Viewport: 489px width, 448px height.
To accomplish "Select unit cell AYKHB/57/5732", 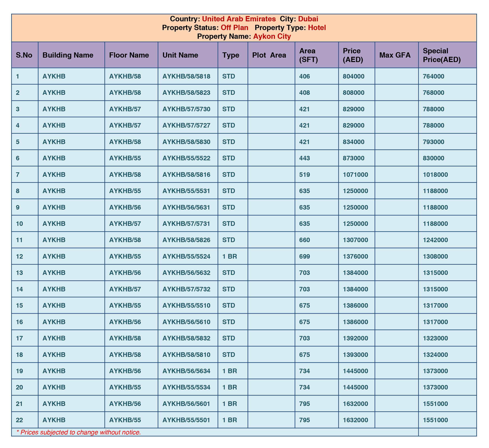I will click(x=188, y=289).
